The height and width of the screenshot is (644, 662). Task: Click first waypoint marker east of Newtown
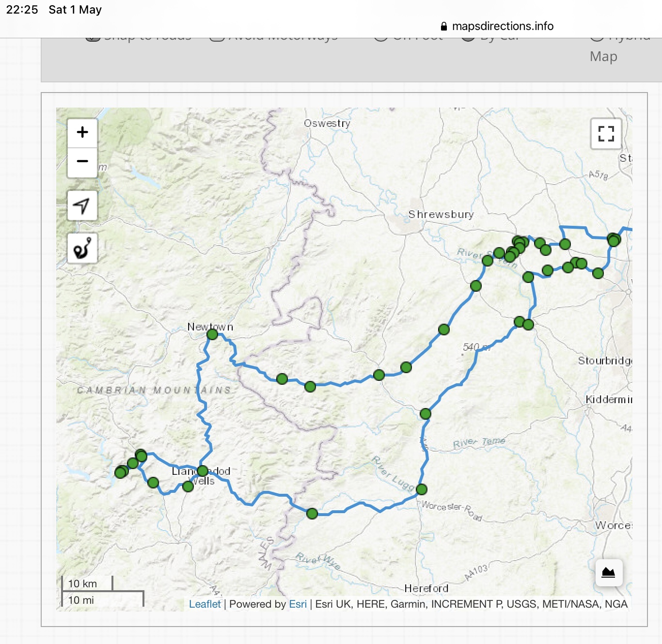pyautogui.click(x=282, y=379)
